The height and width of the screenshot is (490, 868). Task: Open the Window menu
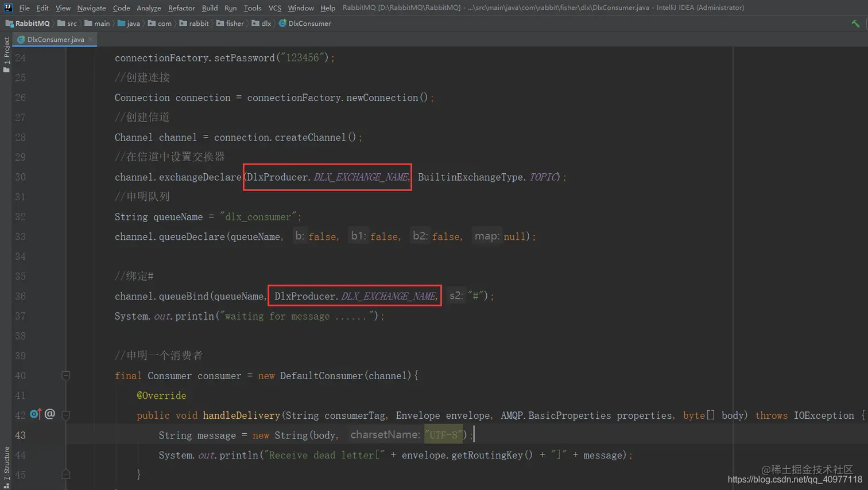click(301, 8)
